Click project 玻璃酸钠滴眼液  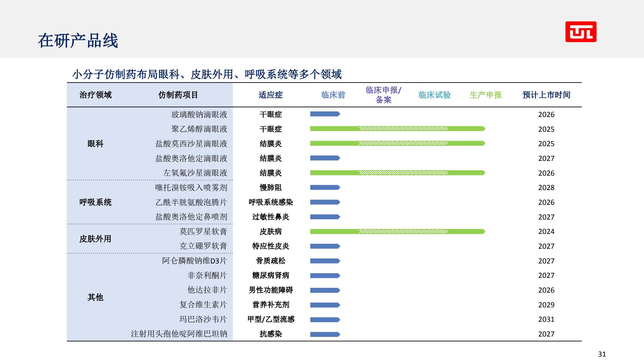(x=199, y=115)
